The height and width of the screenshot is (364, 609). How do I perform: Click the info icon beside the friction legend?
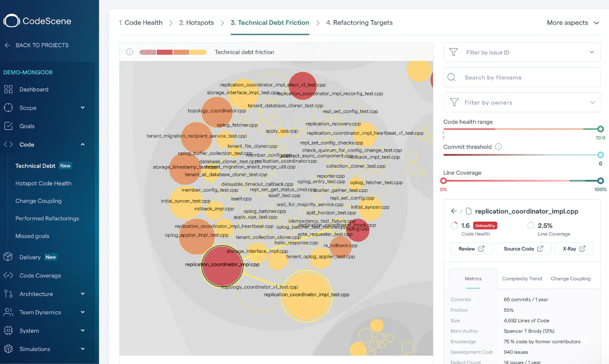coord(129,52)
